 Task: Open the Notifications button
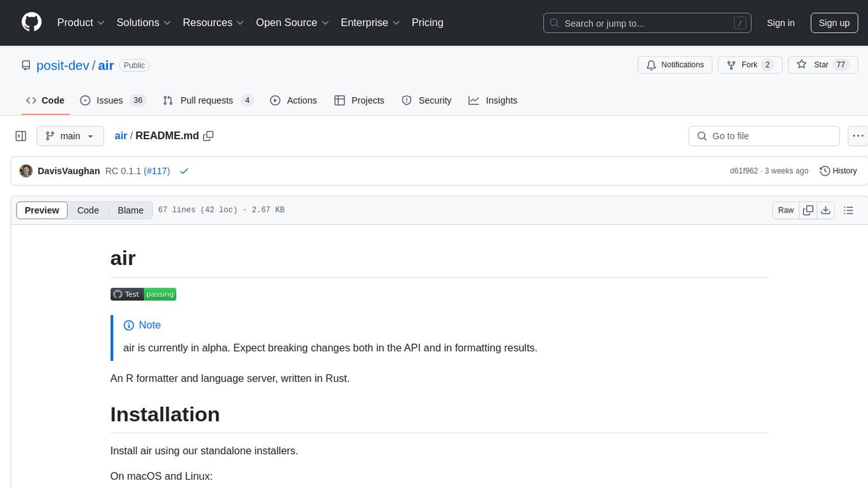pos(675,65)
